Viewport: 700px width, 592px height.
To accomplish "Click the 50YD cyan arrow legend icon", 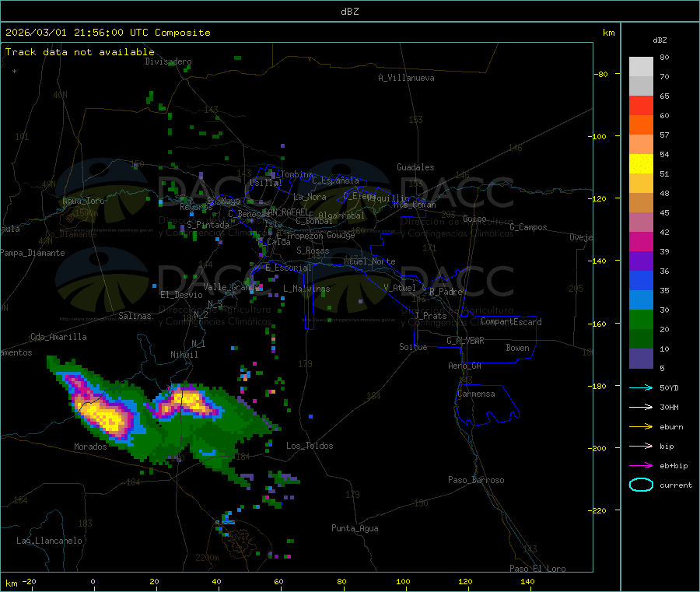I will click(x=641, y=387).
